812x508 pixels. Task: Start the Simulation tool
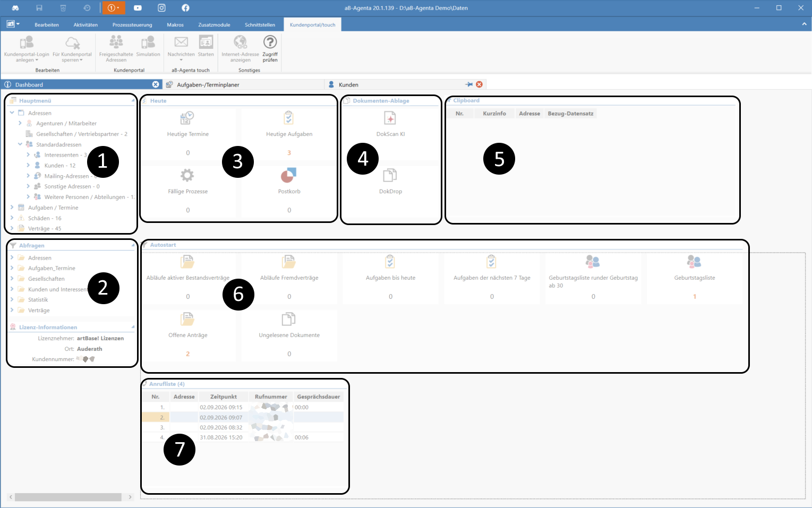[x=148, y=47]
